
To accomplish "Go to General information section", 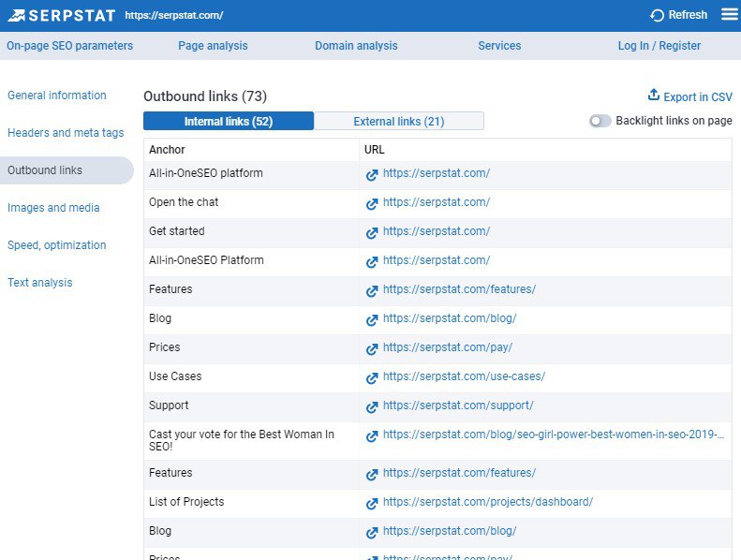I will click(57, 95).
